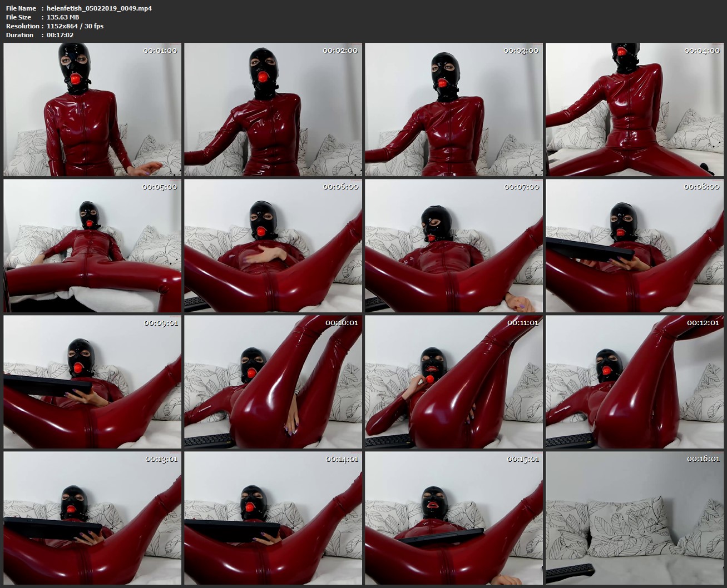
Task: Select the thumbnail stamped 00:02:00
Action: 273,109
